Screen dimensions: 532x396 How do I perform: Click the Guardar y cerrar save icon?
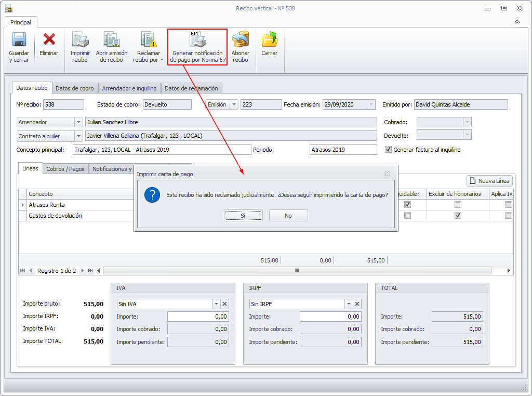point(19,39)
